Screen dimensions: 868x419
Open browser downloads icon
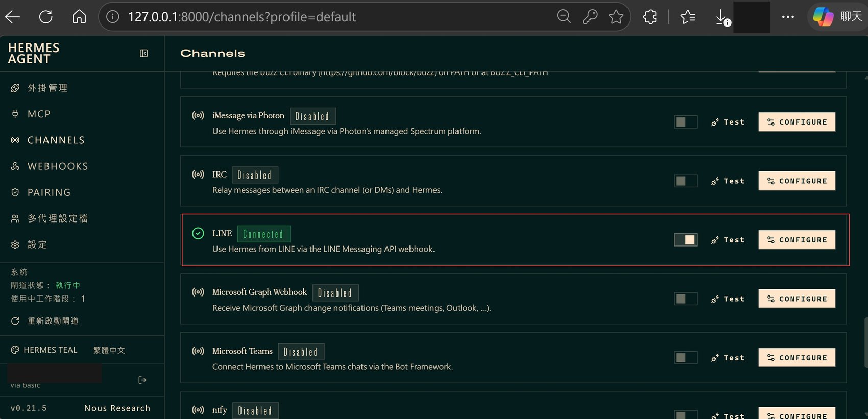(x=722, y=17)
